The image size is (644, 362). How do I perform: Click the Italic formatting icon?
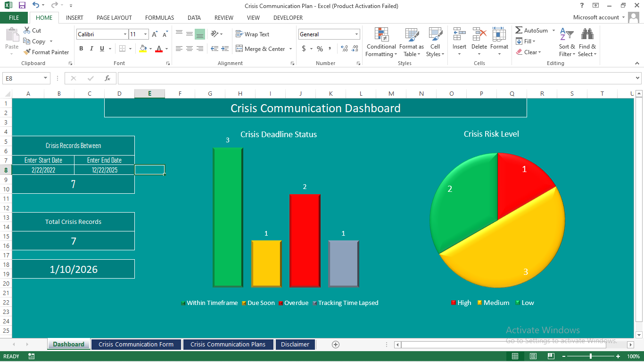(91, 49)
